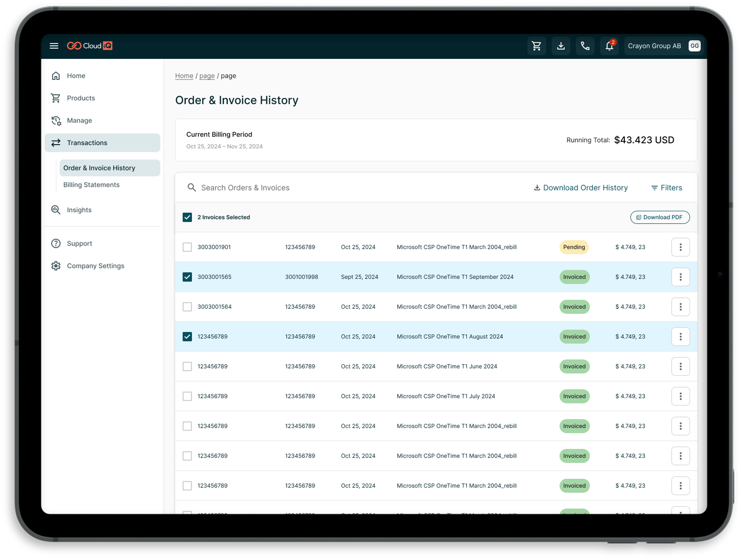Check the box for invoice 3003001901
Screen dimensions: 741x560
pyautogui.click(x=187, y=247)
